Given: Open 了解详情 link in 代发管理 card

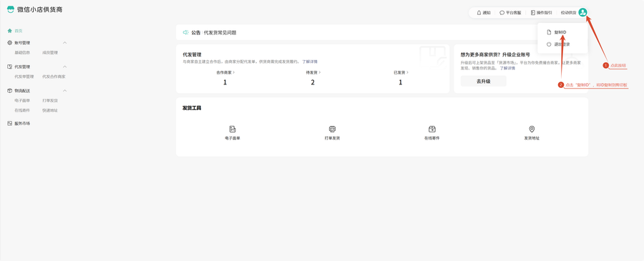Looking at the screenshot, I should pyautogui.click(x=310, y=61).
